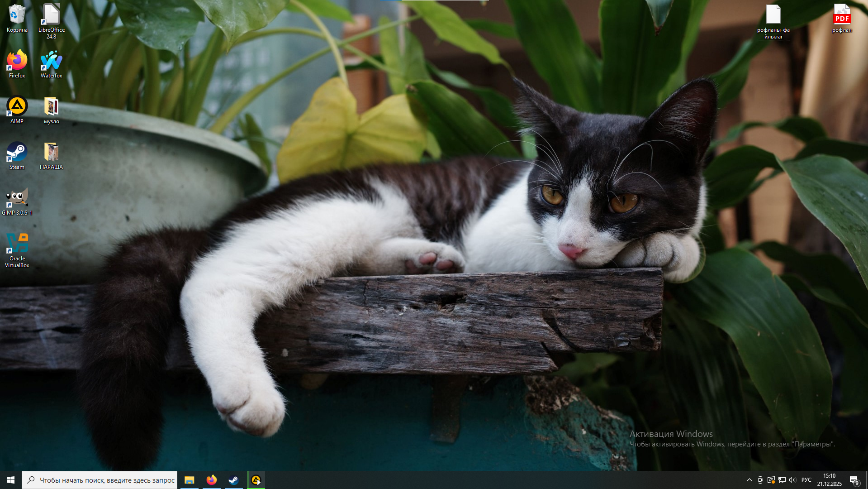Switch to AIMP on the taskbar
868x489 pixels.
tap(256, 480)
